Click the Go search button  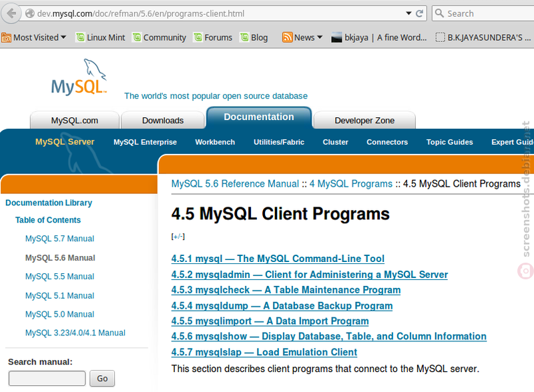coord(102,379)
